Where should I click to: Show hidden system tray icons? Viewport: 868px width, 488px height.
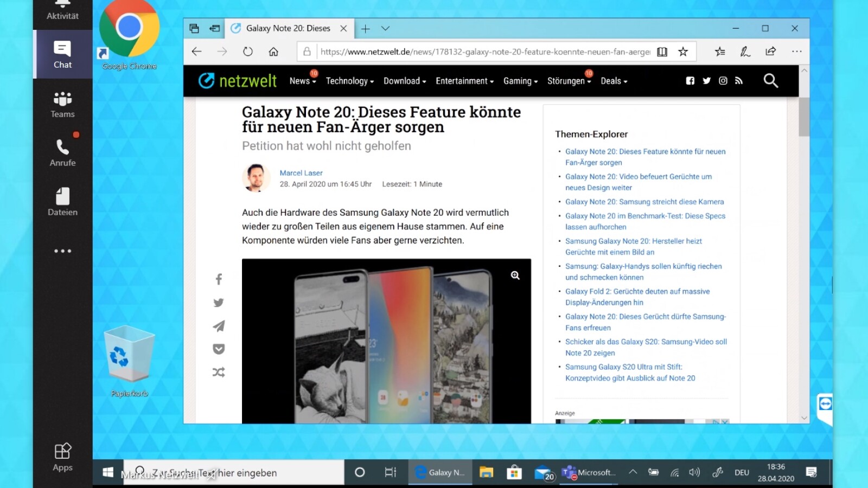coord(633,472)
